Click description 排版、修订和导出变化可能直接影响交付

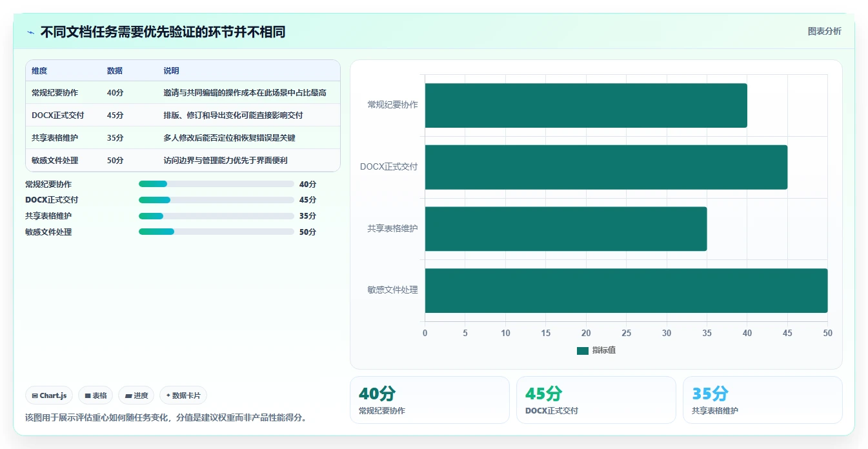click(x=233, y=115)
